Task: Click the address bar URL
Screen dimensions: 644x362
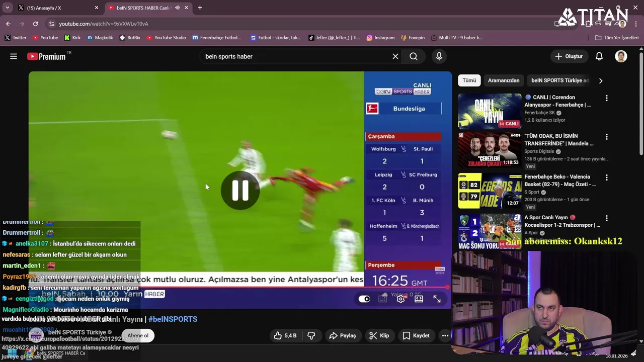Action: [104, 24]
